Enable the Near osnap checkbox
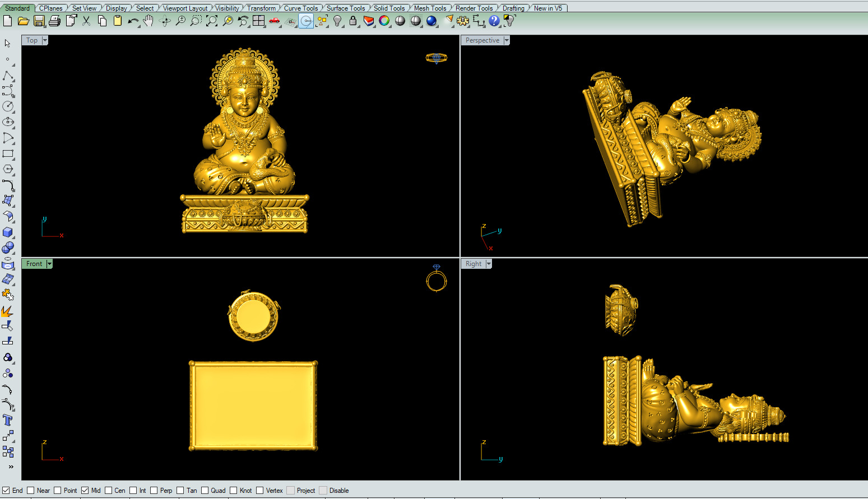Image resolution: width=868 pixels, height=499 pixels. point(31,491)
